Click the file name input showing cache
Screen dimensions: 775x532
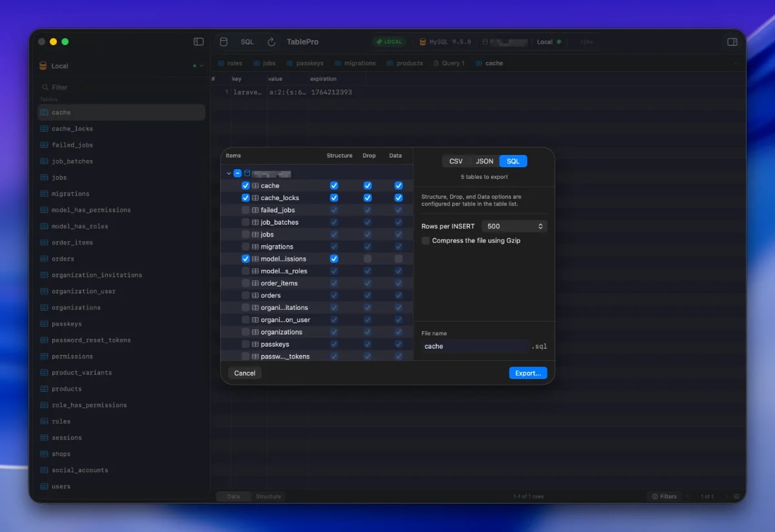(x=474, y=346)
